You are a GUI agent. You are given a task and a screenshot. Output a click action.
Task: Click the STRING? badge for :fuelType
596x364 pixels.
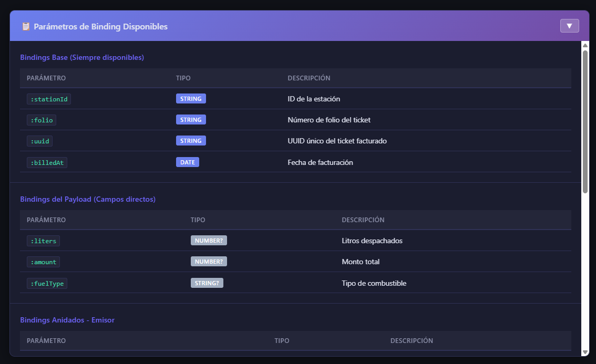click(x=207, y=283)
